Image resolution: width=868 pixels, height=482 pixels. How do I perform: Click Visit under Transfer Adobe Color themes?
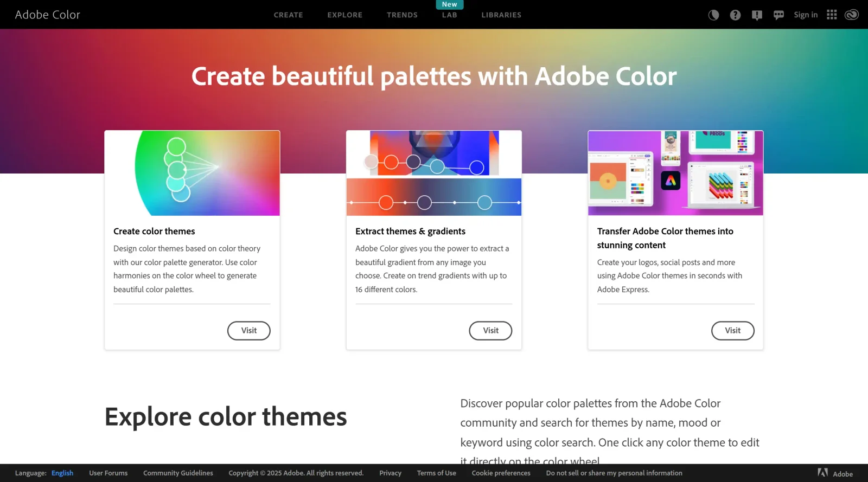[733, 331]
